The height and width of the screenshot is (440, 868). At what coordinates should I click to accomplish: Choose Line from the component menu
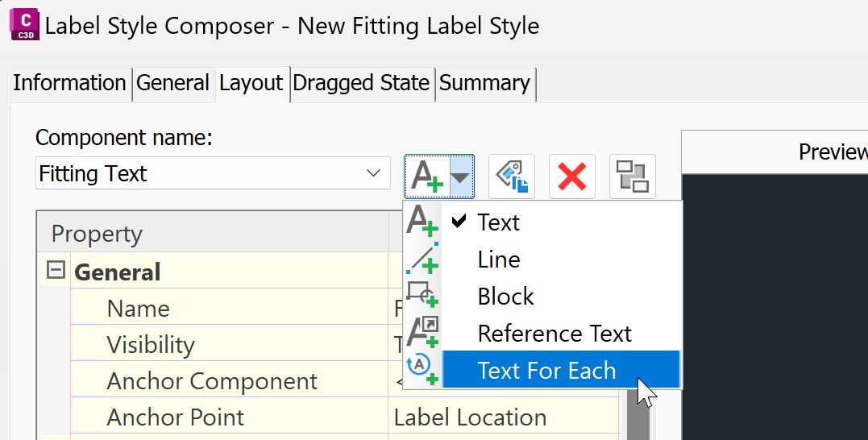(x=499, y=259)
